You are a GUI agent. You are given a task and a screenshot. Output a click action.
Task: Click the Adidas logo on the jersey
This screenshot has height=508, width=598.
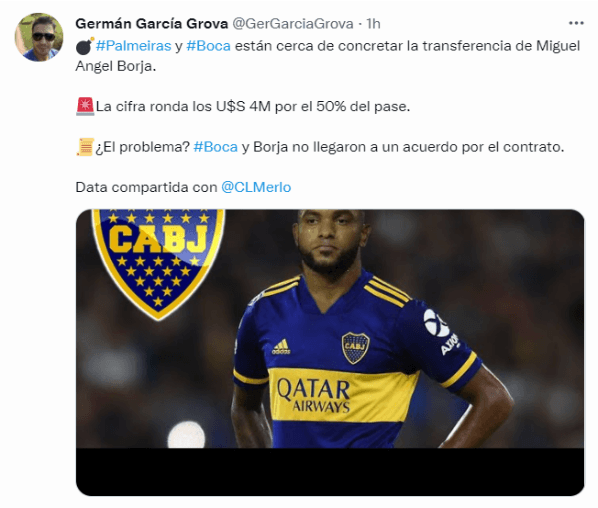coord(281,347)
